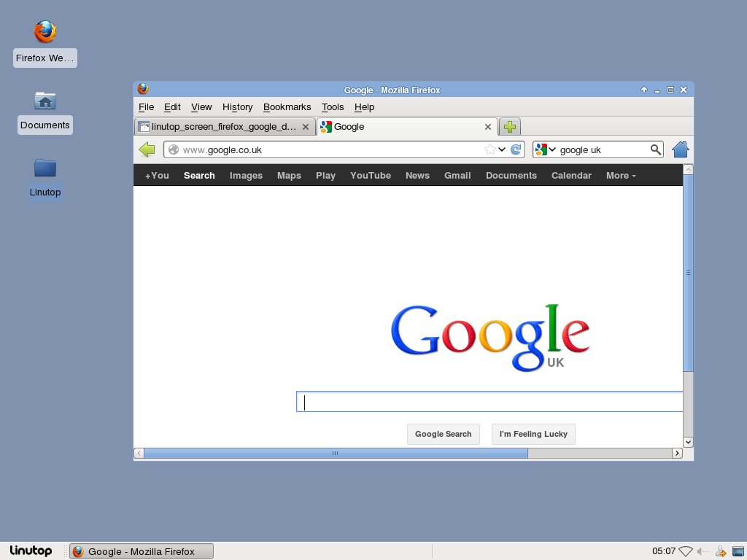Click the Google Search button
The height and width of the screenshot is (560, 747).
(443, 435)
